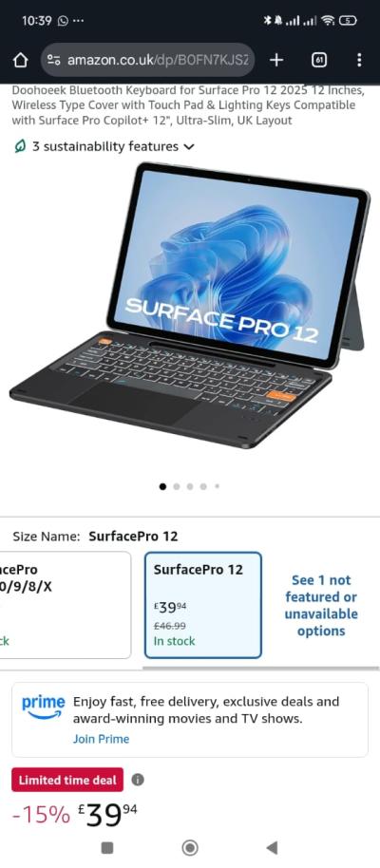Click the info icon beside Limited time deal

click(x=138, y=780)
